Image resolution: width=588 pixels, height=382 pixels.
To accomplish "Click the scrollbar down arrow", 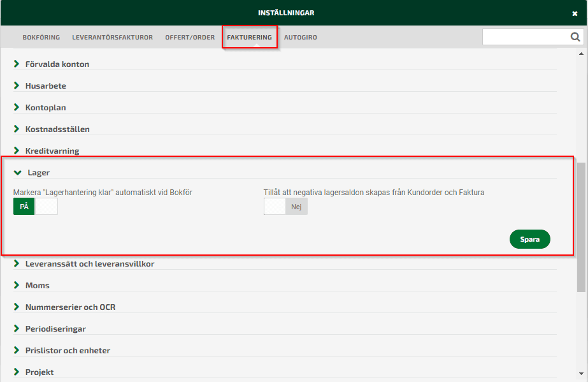I will 581,374.
